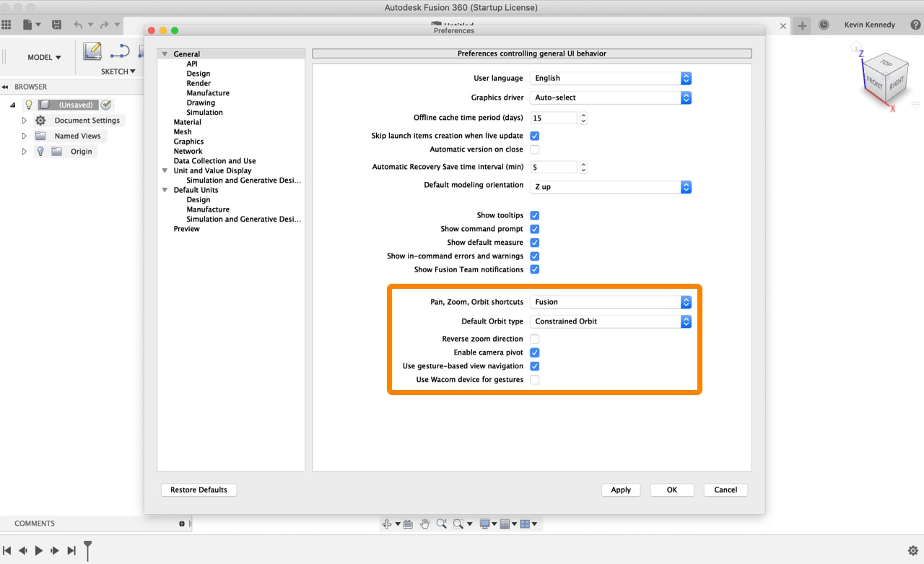This screenshot has height=564, width=924.
Task: Click the Save floppy disk icon
Action: (56, 25)
